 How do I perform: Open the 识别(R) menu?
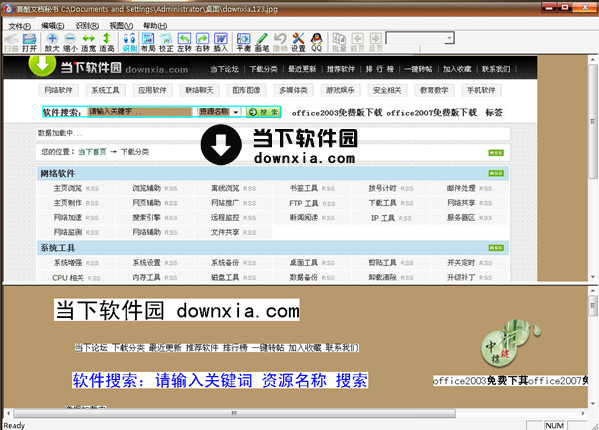[x=87, y=26]
